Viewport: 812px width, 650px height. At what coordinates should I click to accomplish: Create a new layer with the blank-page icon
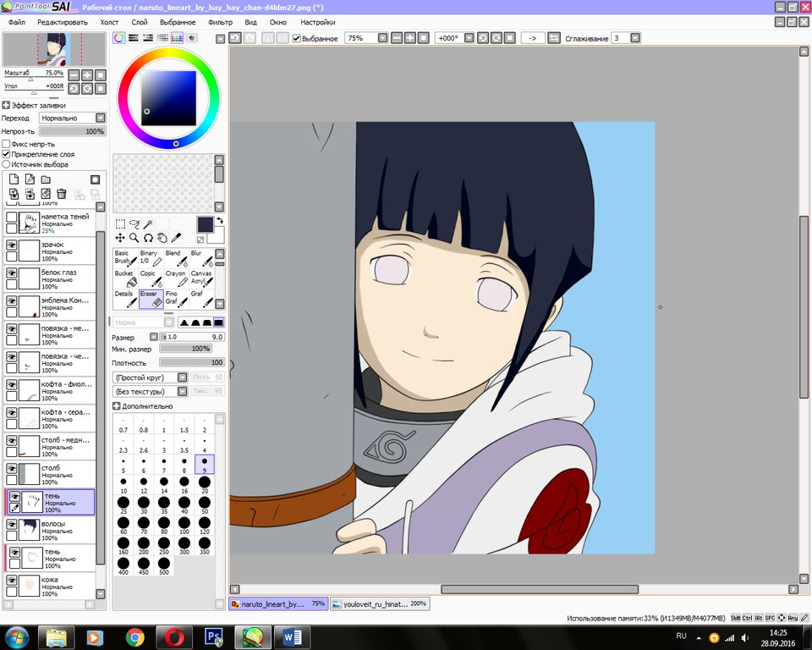tap(14, 179)
